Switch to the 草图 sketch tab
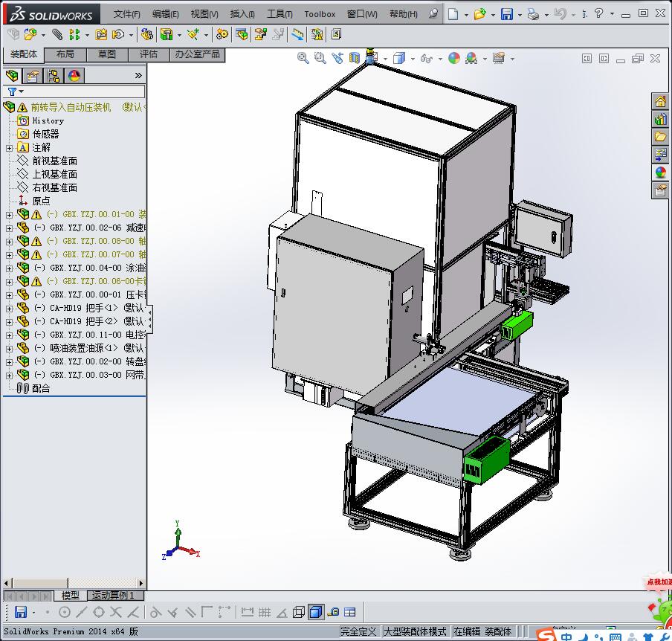Screen dimensions: 672x641 106,54
